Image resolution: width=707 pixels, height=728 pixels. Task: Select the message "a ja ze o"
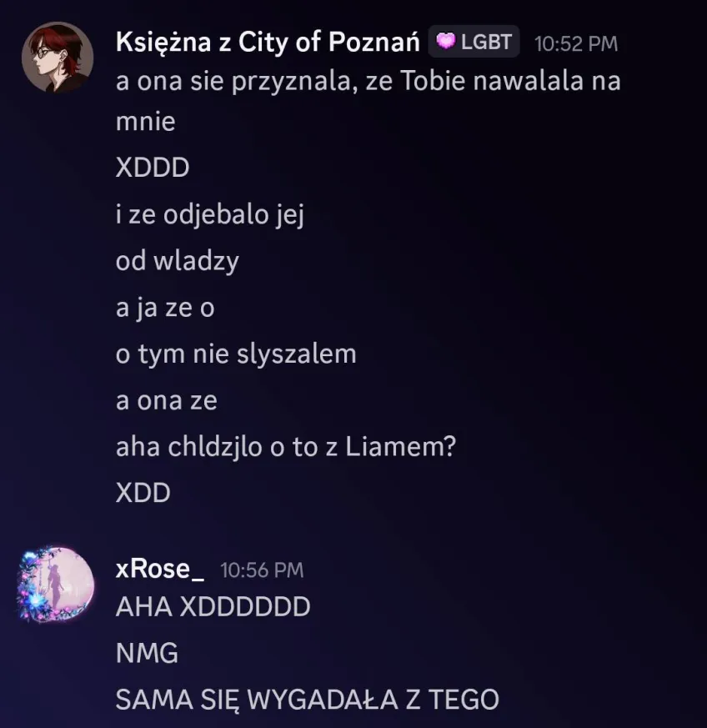(x=165, y=308)
